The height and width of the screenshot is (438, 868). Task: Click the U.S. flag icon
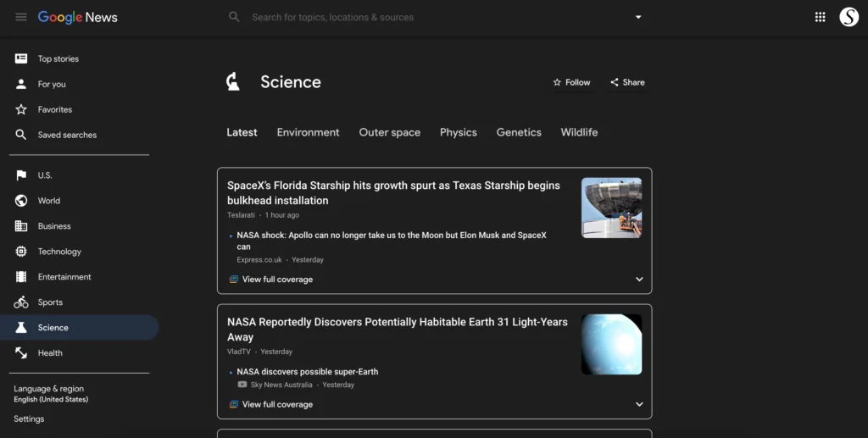click(x=21, y=175)
